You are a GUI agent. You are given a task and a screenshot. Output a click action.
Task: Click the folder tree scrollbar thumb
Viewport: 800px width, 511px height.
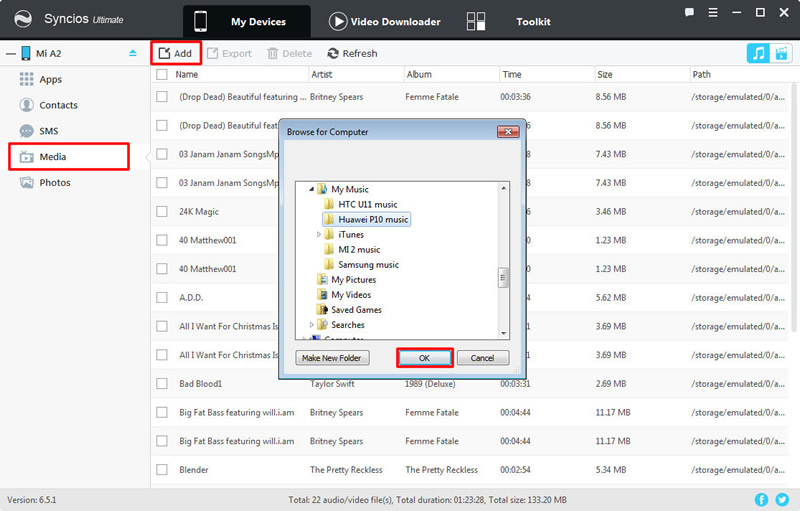coord(503,277)
